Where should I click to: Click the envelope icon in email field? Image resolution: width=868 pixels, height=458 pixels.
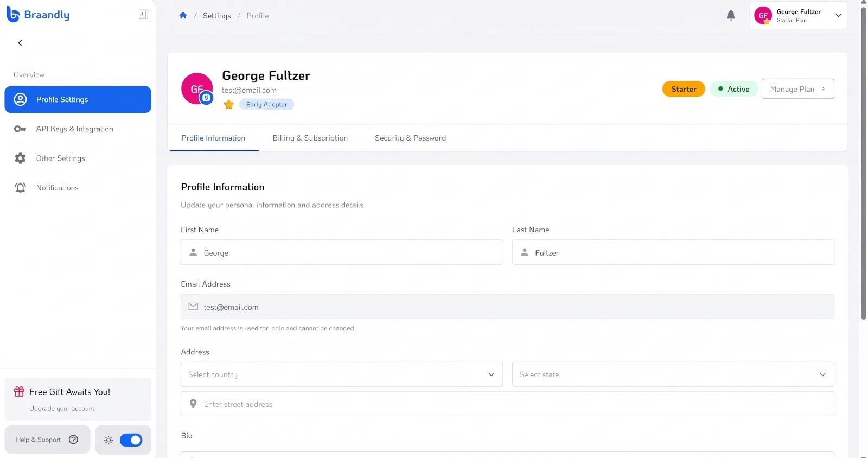point(193,307)
